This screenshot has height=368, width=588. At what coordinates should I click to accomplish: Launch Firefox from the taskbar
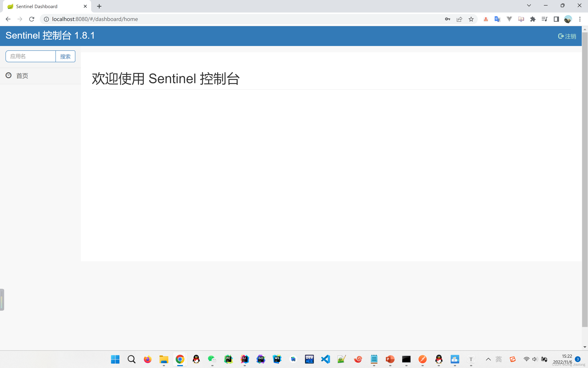point(148,359)
